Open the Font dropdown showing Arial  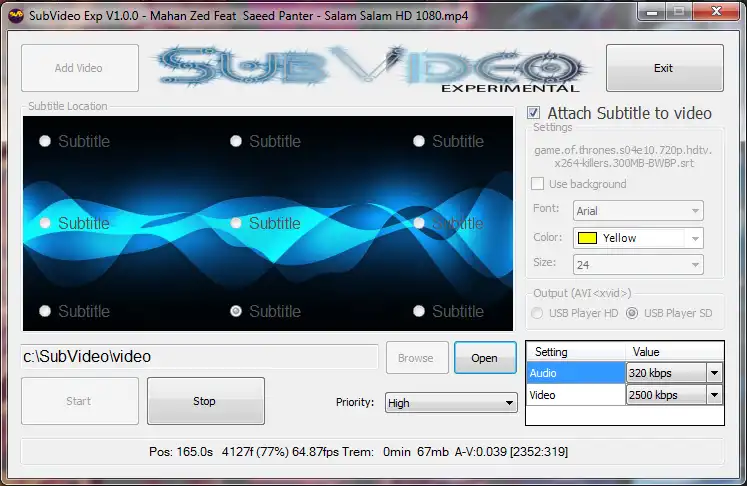tap(638, 211)
